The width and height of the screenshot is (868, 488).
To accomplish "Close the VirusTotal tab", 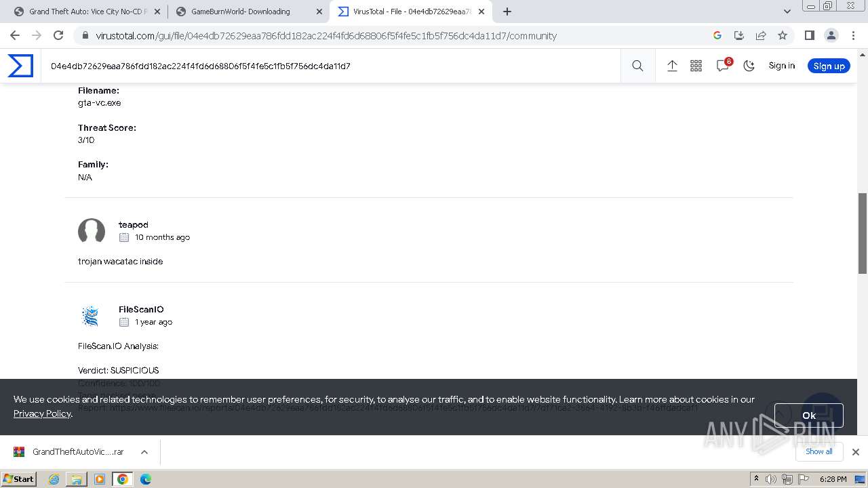I will (x=481, y=12).
